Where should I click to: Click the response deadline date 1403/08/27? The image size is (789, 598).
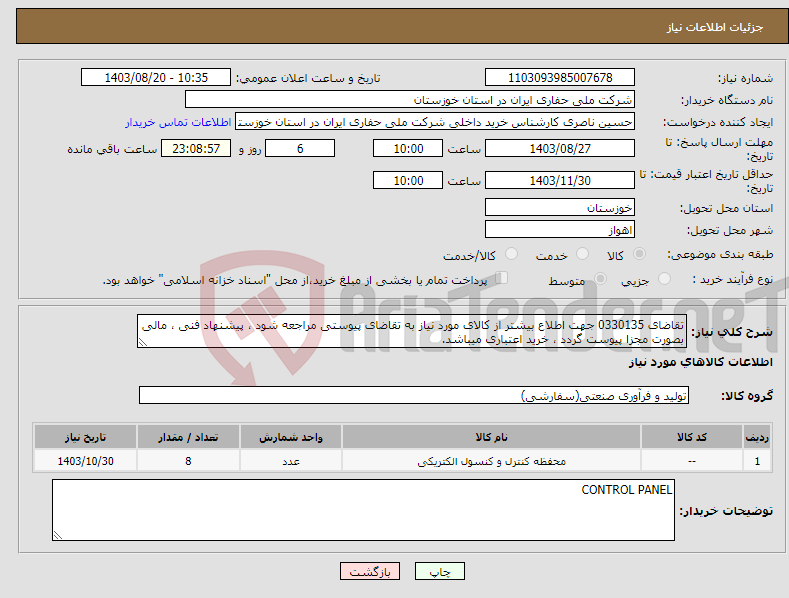coord(560,148)
